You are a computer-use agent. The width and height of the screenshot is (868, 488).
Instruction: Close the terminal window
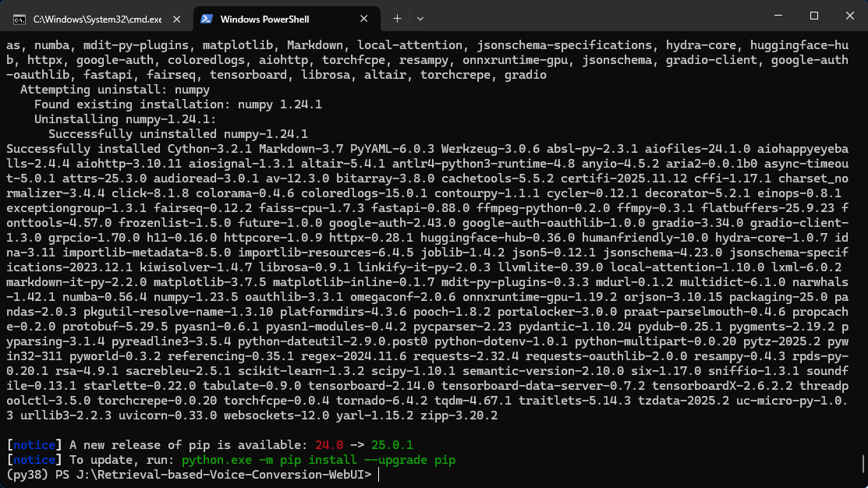850,16
